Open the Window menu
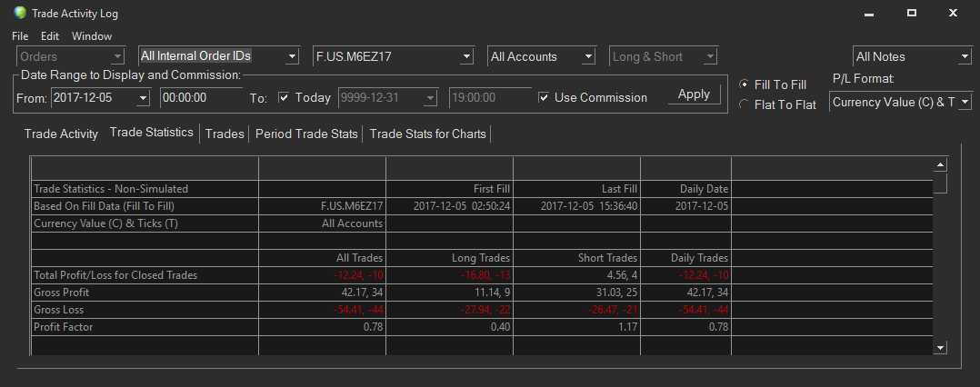 (92, 36)
